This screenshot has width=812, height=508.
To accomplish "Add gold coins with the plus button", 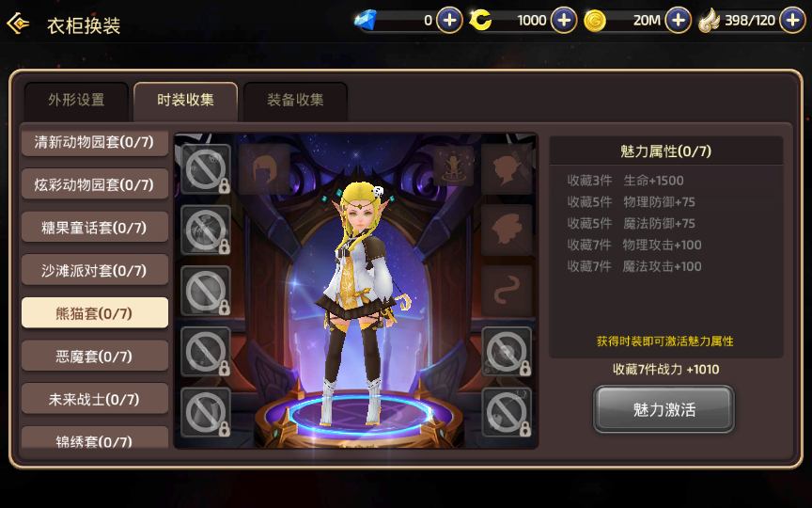I will 678,20.
